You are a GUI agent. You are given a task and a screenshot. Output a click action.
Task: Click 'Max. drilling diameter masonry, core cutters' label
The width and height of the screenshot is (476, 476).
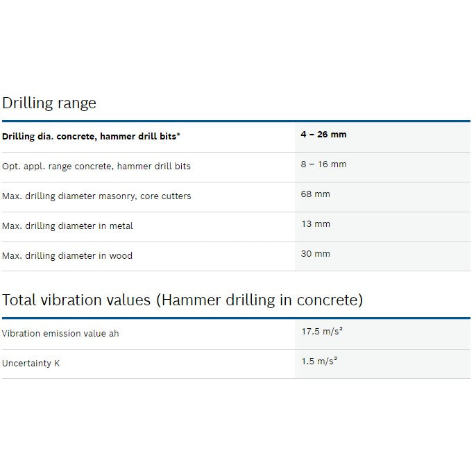pyautogui.click(x=96, y=196)
